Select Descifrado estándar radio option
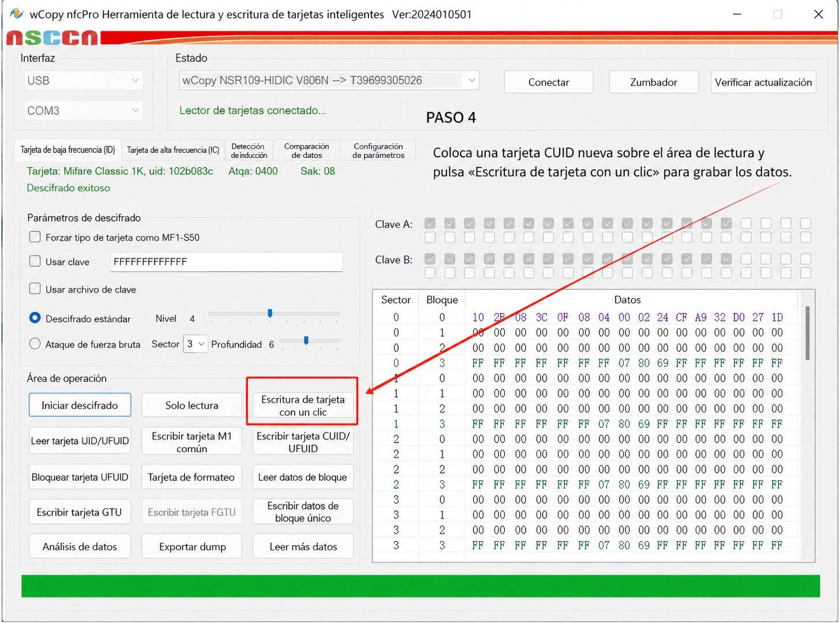 point(35,318)
